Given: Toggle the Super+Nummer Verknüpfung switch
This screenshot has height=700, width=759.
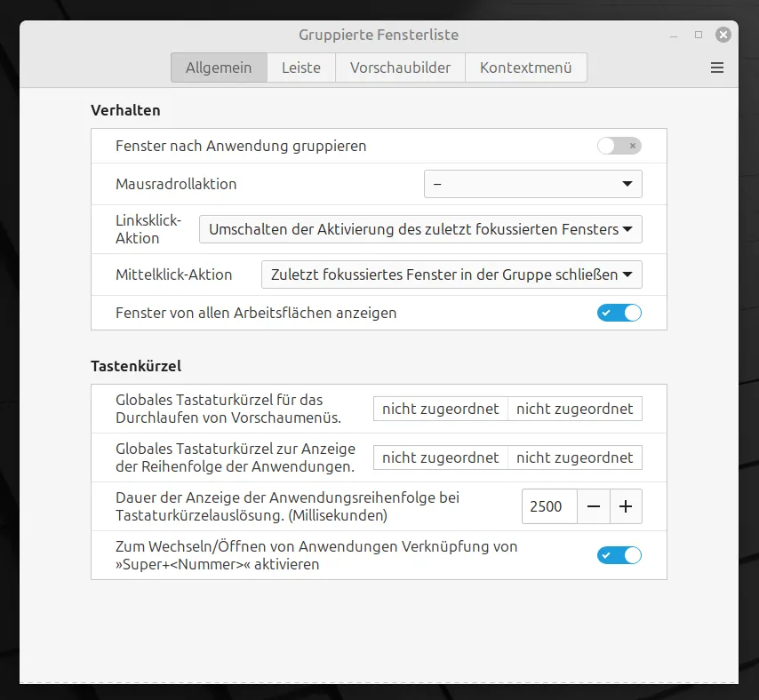Looking at the screenshot, I should [619, 555].
